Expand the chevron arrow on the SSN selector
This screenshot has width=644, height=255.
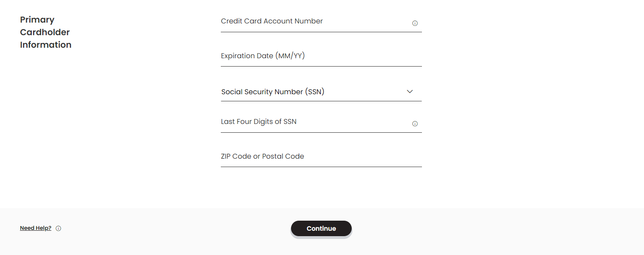coord(410,92)
